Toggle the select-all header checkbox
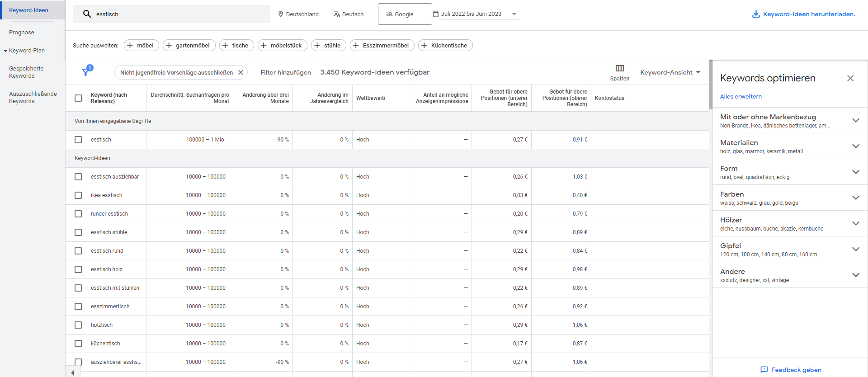 (x=78, y=98)
